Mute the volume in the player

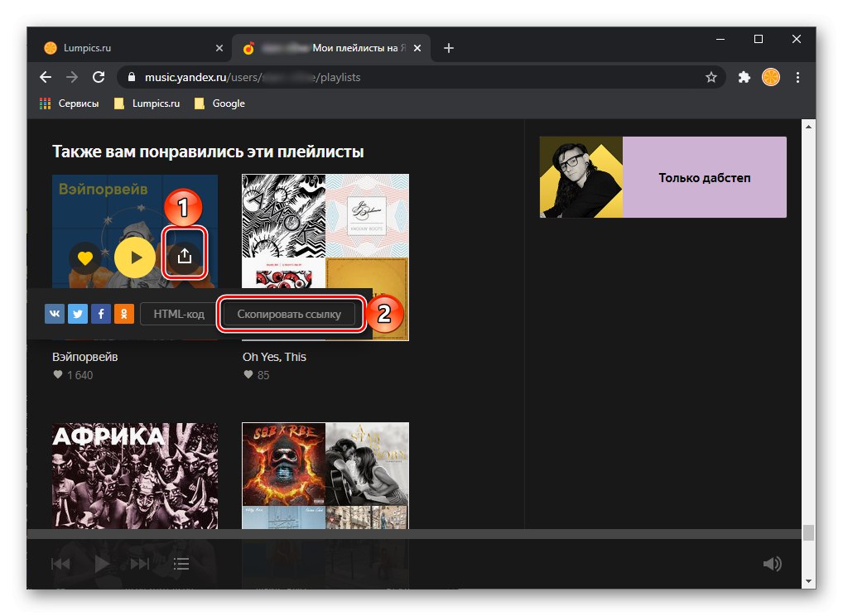point(772,563)
